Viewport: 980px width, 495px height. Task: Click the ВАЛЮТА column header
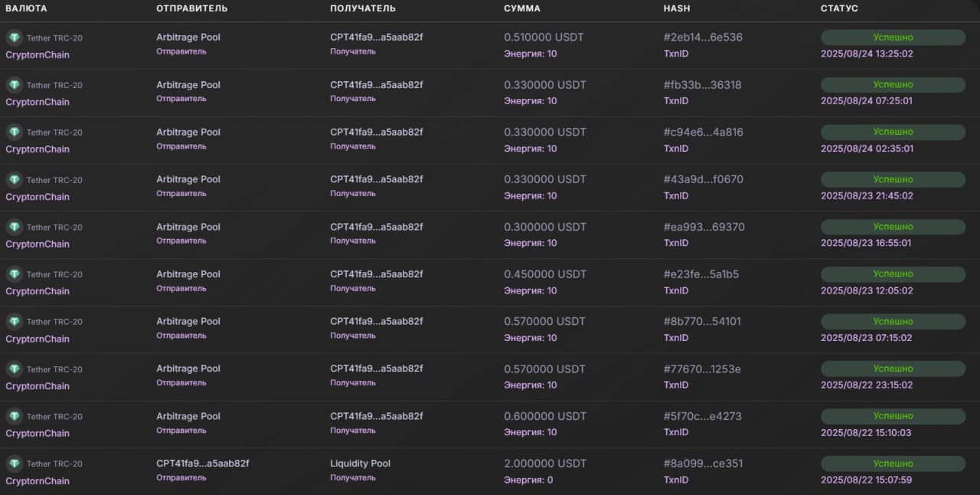pyautogui.click(x=26, y=8)
